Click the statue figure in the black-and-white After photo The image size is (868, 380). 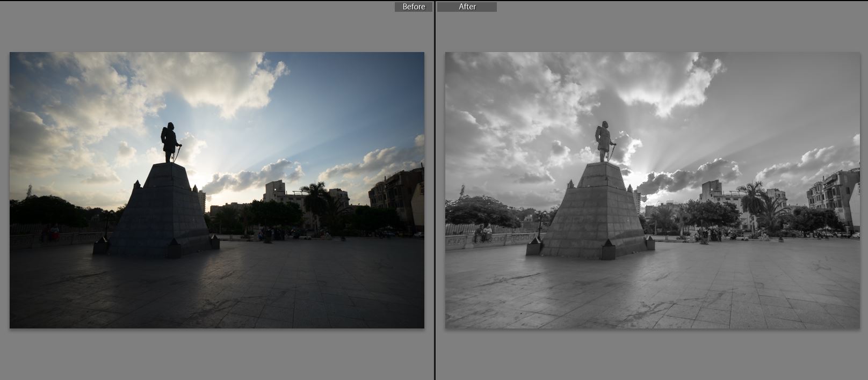[x=605, y=141]
